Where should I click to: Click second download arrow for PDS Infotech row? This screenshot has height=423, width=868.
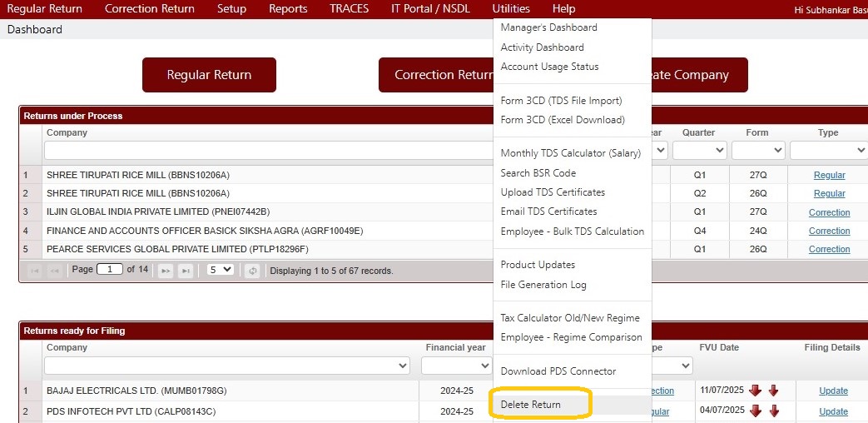(x=774, y=411)
